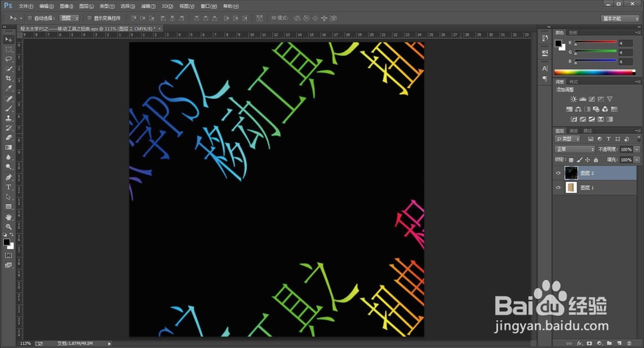The image size is (644, 348).
Task: Select the Rectangle shape tool
Action: pyautogui.click(x=8, y=207)
